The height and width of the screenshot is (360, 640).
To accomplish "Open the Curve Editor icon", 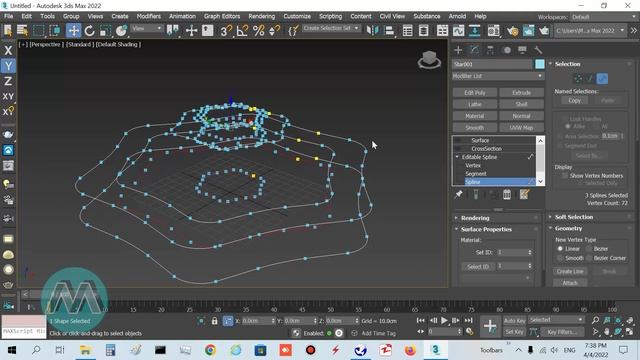I will coord(458,31).
